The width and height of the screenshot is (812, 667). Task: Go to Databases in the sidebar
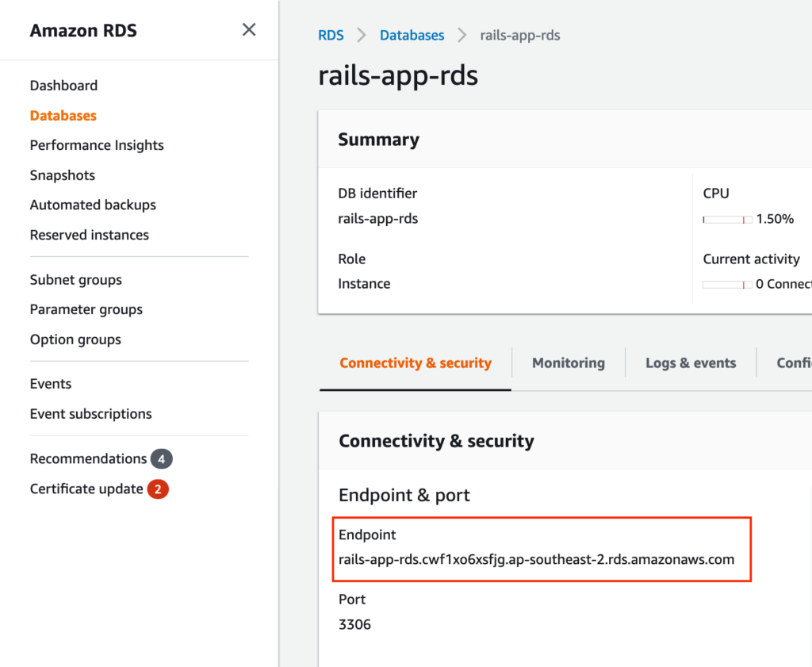tap(63, 116)
